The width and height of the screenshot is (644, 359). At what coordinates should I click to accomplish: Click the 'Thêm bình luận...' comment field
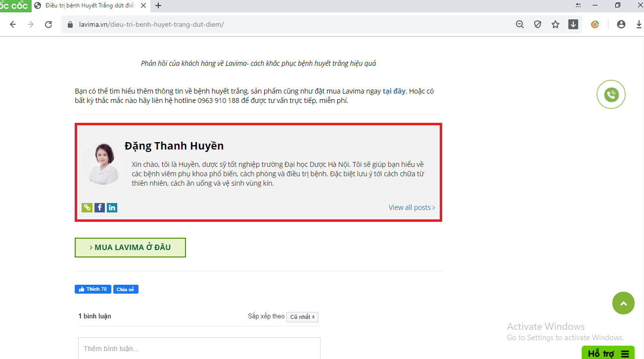[199, 348]
